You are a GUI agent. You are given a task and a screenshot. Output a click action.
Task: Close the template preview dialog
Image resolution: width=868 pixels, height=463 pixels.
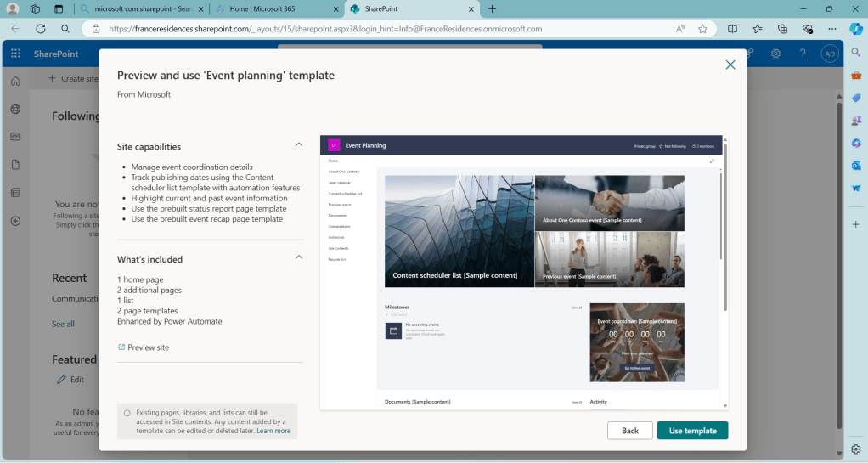[730, 65]
